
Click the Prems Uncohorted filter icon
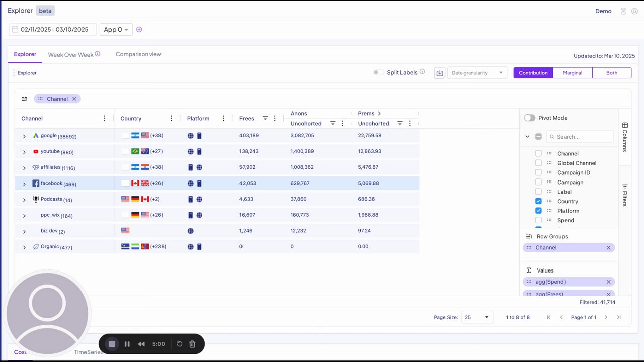coord(400,123)
